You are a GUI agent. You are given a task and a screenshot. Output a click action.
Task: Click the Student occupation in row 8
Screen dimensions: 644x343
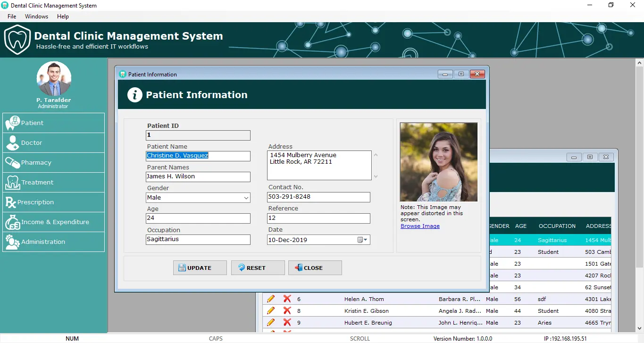[x=548, y=311]
